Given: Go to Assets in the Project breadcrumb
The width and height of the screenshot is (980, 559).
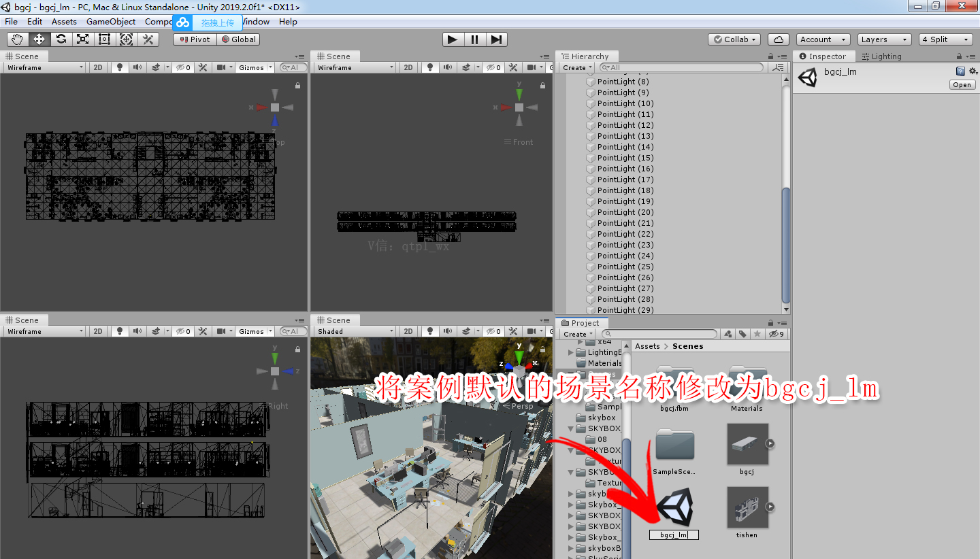Looking at the screenshot, I should click(647, 346).
